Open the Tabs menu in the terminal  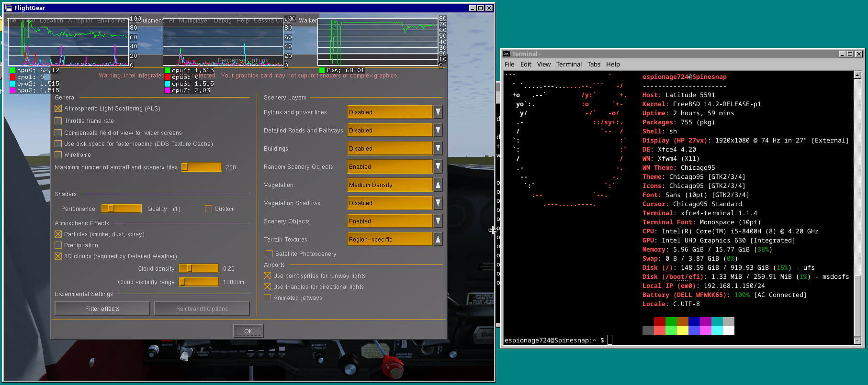pos(594,65)
